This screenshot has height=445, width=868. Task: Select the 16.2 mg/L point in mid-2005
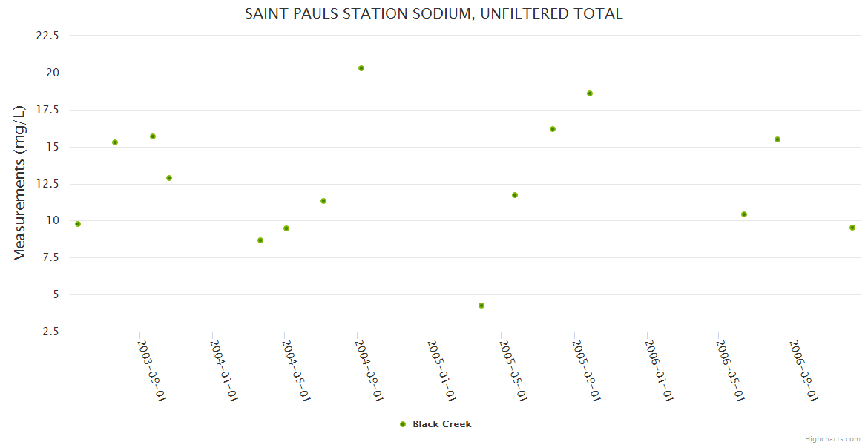click(x=553, y=129)
